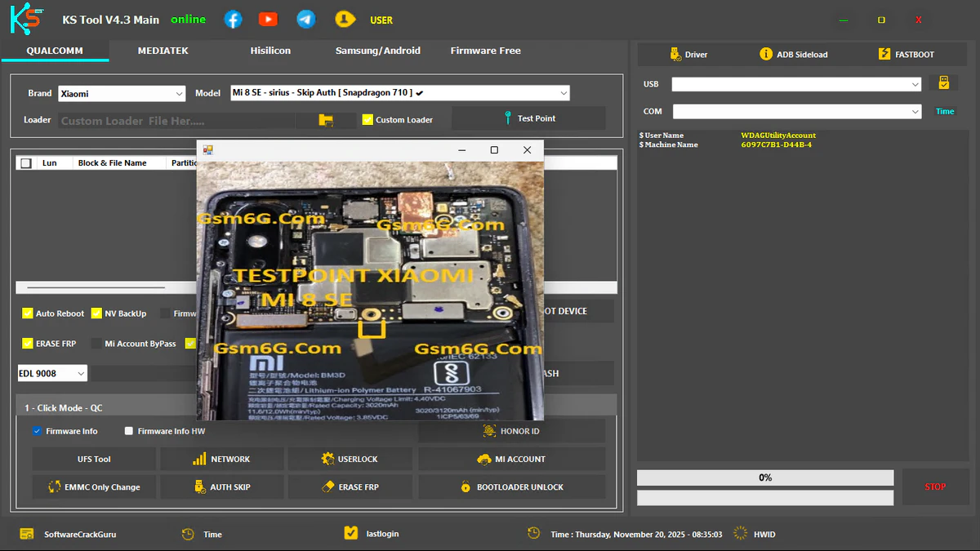Image resolution: width=980 pixels, height=551 pixels.
Task: Click the folder browse icon for loader
Action: [326, 120]
